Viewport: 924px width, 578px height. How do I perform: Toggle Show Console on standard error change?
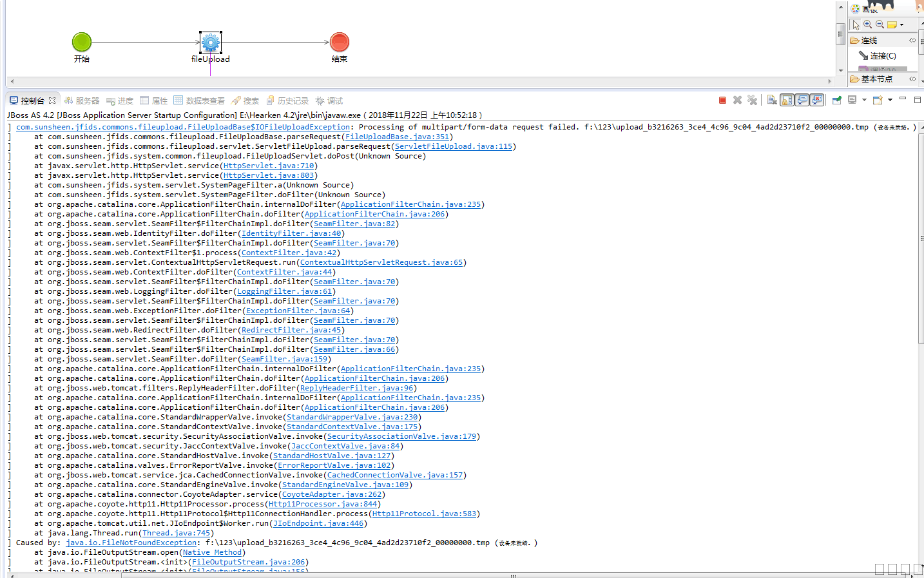coord(818,100)
